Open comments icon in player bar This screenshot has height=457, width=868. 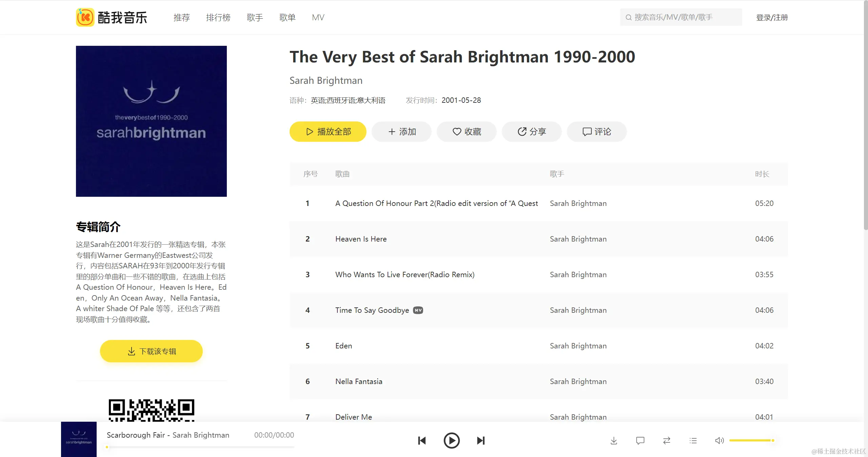pos(640,441)
